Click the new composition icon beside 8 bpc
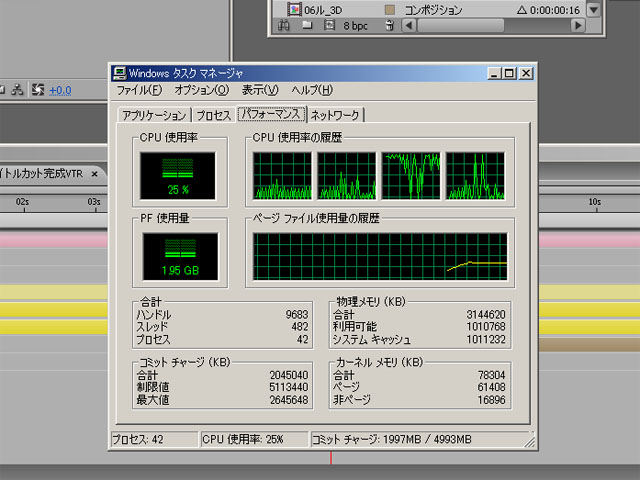This screenshot has width=640, height=480. [x=329, y=25]
